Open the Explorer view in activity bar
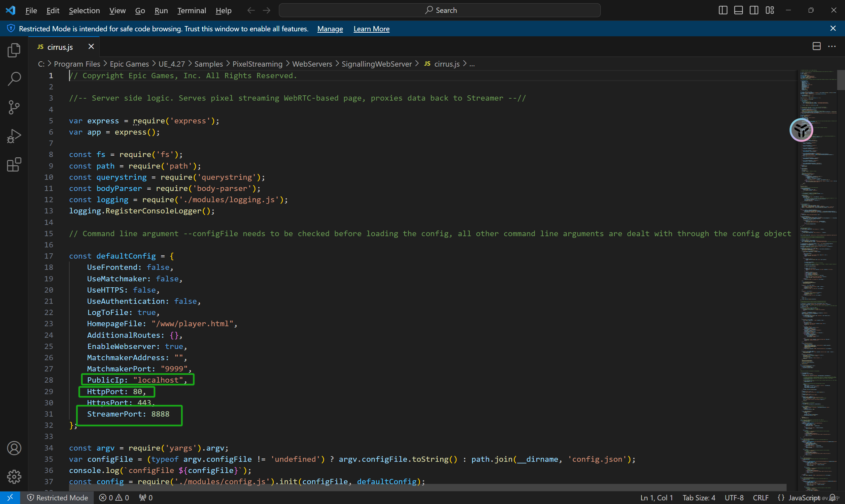Viewport: 845px width, 504px height. (x=14, y=50)
